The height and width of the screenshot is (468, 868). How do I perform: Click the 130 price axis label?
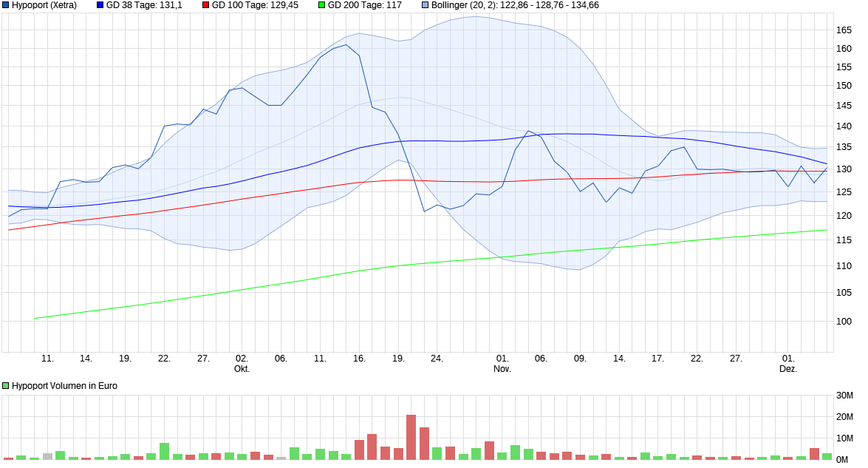[x=844, y=169]
